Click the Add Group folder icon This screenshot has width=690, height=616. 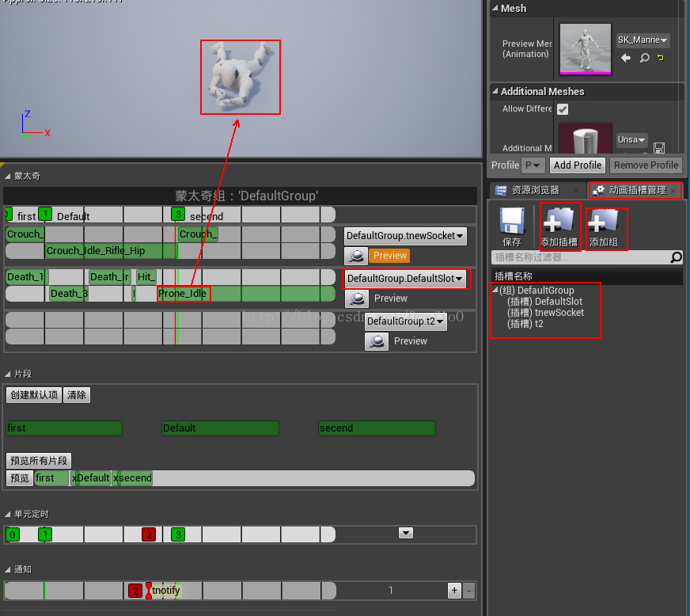[603, 220]
